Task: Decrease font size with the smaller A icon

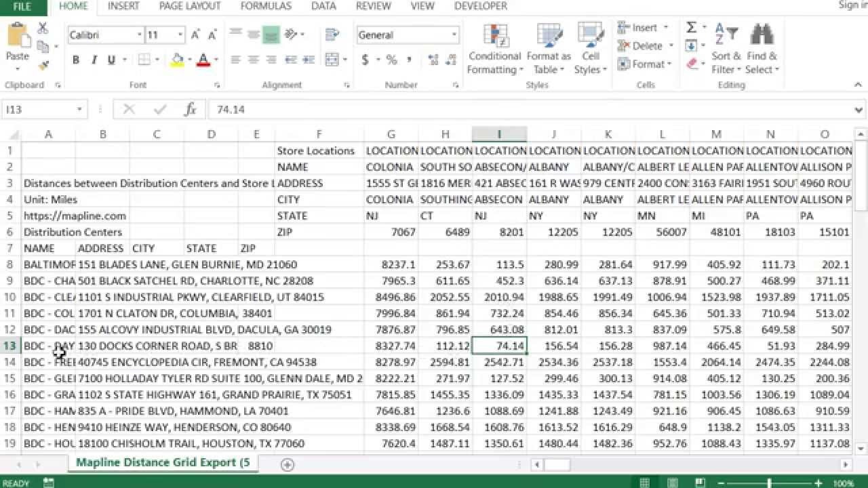Action: [212, 35]
